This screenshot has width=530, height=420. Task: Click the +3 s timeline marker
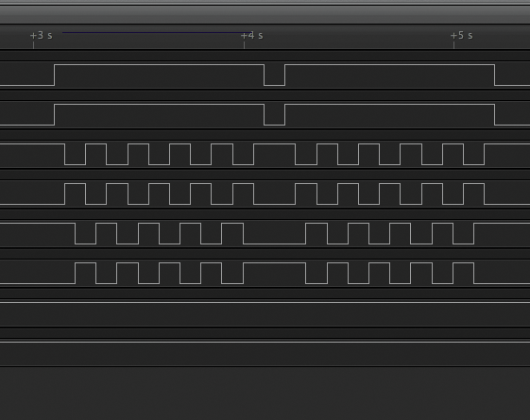[42, 36]
